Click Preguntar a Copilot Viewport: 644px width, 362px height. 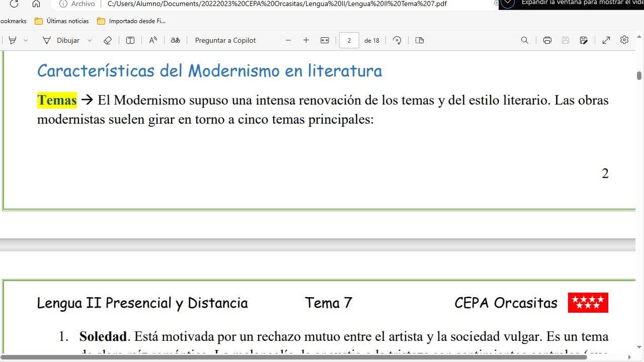(x=225, y=40)
